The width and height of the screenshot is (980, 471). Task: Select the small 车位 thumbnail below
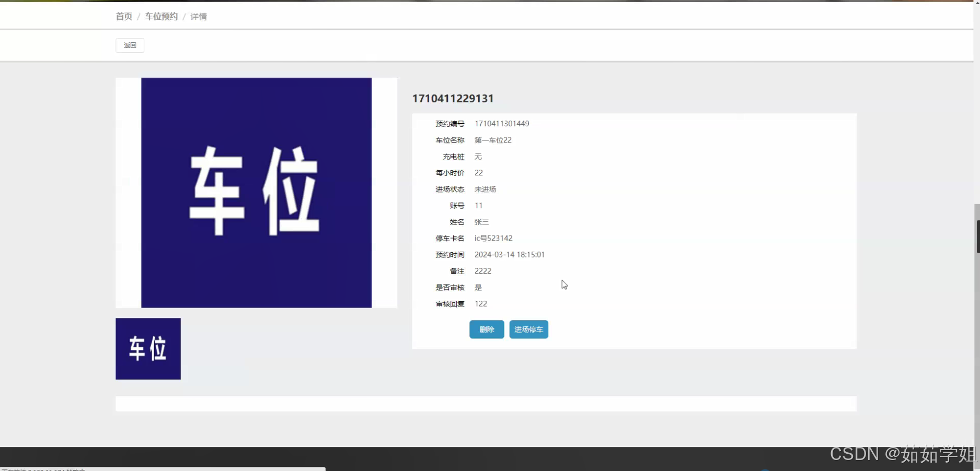(x=148, y=348)
